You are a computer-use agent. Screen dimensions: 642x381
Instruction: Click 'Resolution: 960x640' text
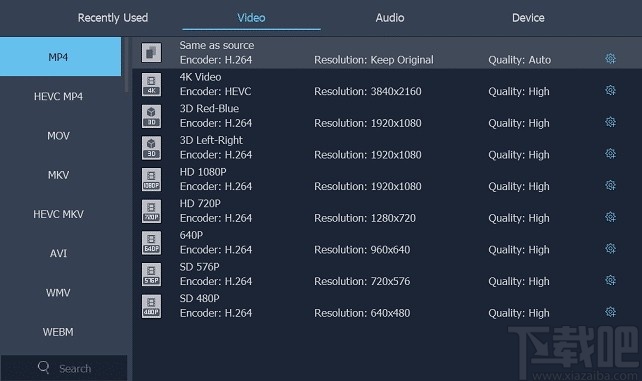click(x=362, y=250)
